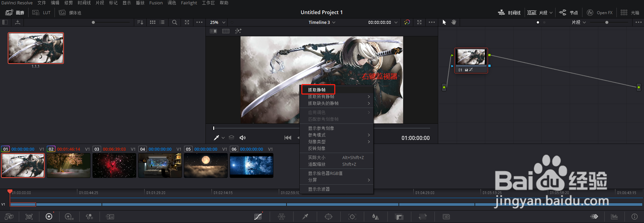Open the Curves palette

coord(258,217)
